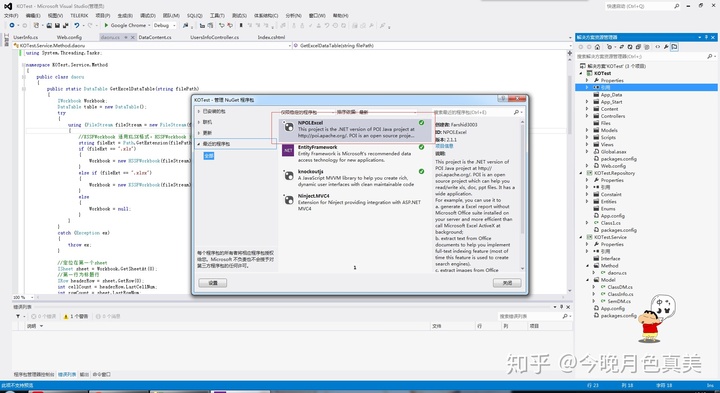This screenshot has width=720, height=393.
Task: Select the NPOI.Excel package row
Action: coord(356,129)
